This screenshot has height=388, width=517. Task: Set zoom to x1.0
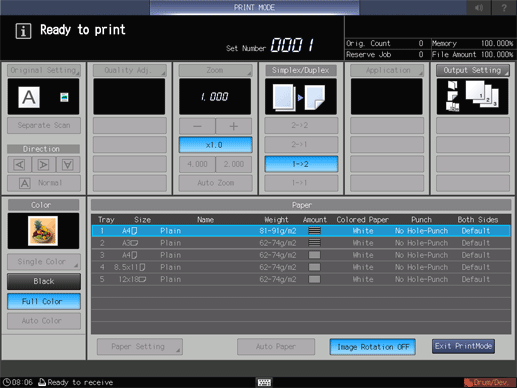click(x=215, y=145)
